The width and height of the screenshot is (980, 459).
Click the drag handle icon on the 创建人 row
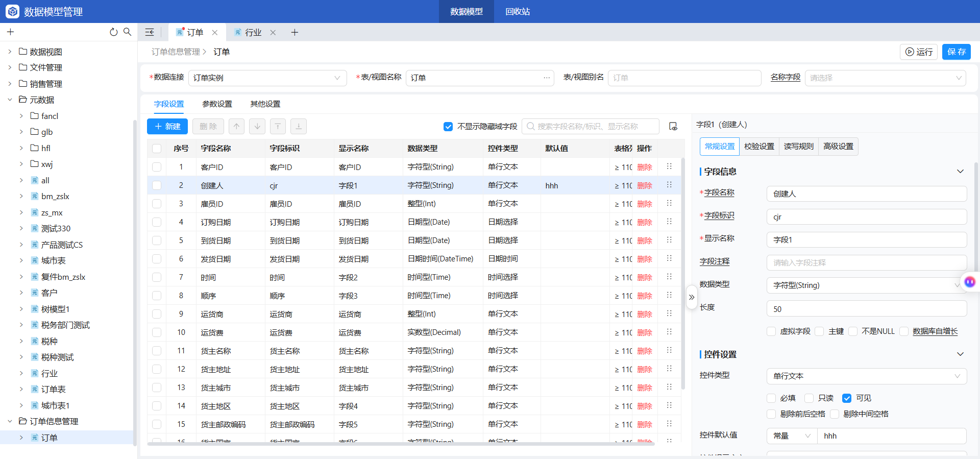point(669,185)
